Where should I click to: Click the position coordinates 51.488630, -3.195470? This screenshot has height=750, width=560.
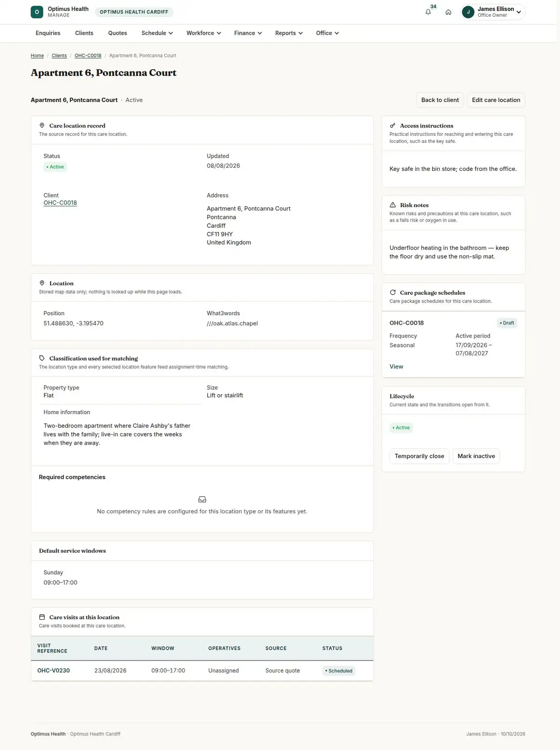74,323
